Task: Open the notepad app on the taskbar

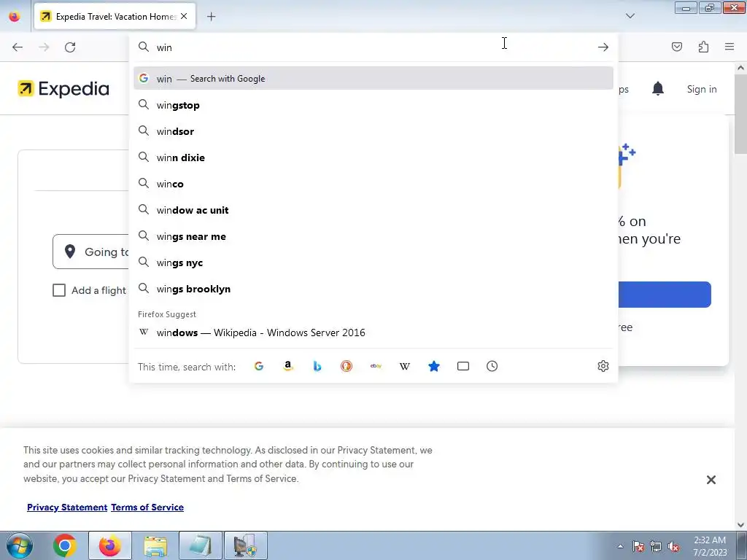Action: pyautogui.click(x=201, y=545)
